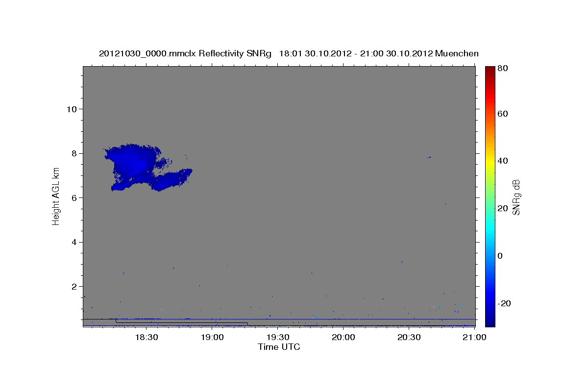Click the colorbar value 80
588x392 pixels.
[503, 69]
